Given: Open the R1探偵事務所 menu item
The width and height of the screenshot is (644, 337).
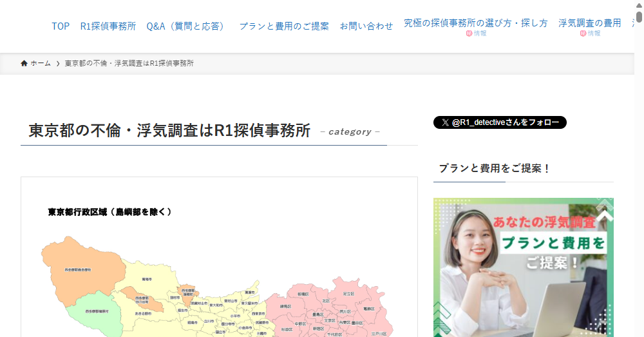Looking at the screenshot, I should point(108,26).
